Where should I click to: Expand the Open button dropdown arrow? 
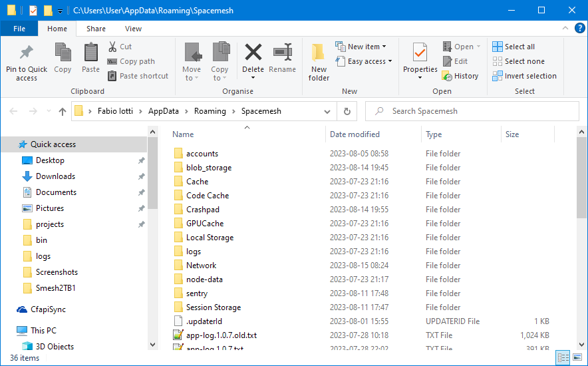(478, 47)
